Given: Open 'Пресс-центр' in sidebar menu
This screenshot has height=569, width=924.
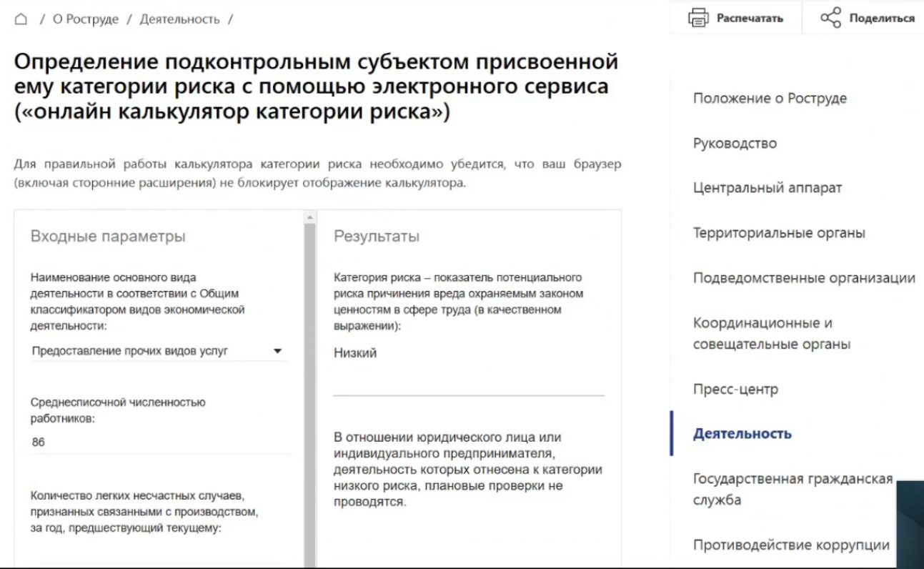Looking at the screenshot, I should [x=735, y=390].
